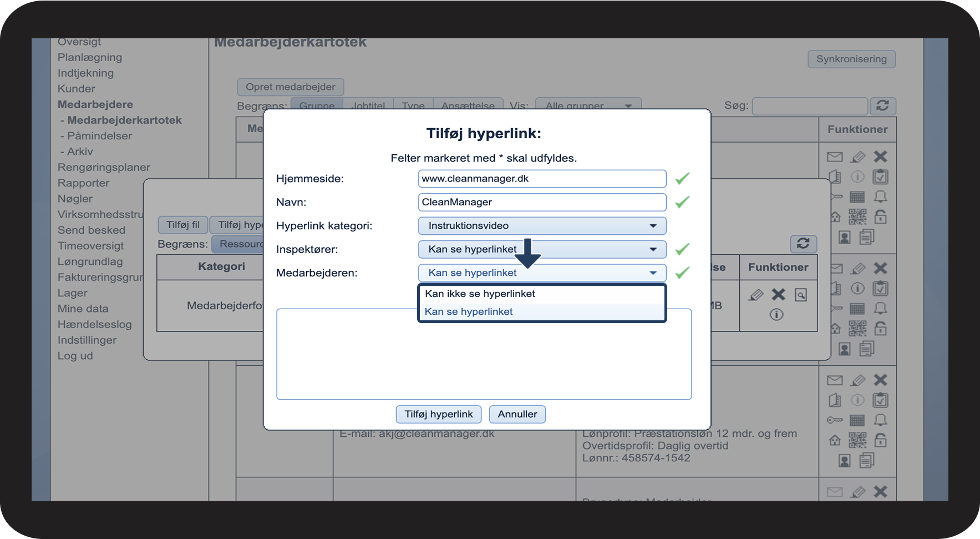The image size is (980, 539).
Task: Click the bell reminder icon in the top employee row
Action: point(880,197)
